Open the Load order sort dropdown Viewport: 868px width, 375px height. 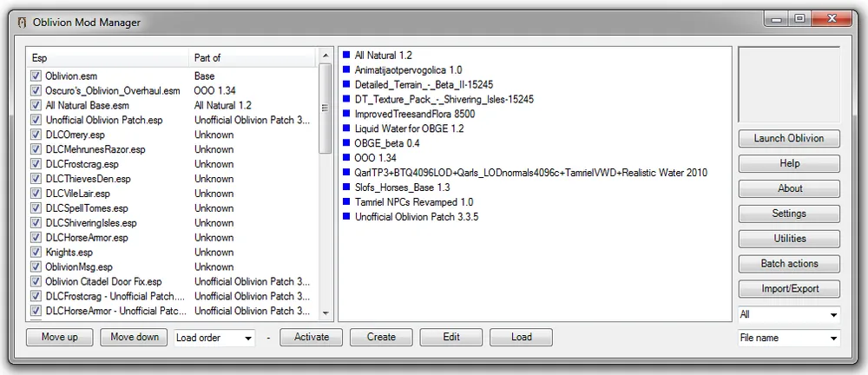click(x=214, y=338)
